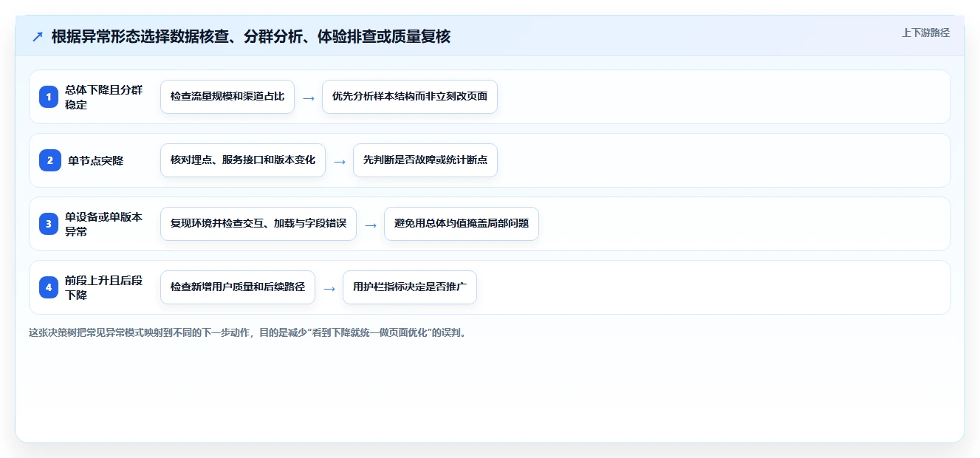Open the 用护栏指标决定是否推广 box
This screenshot has height=458, width=980.
click(x=410, y=287)
